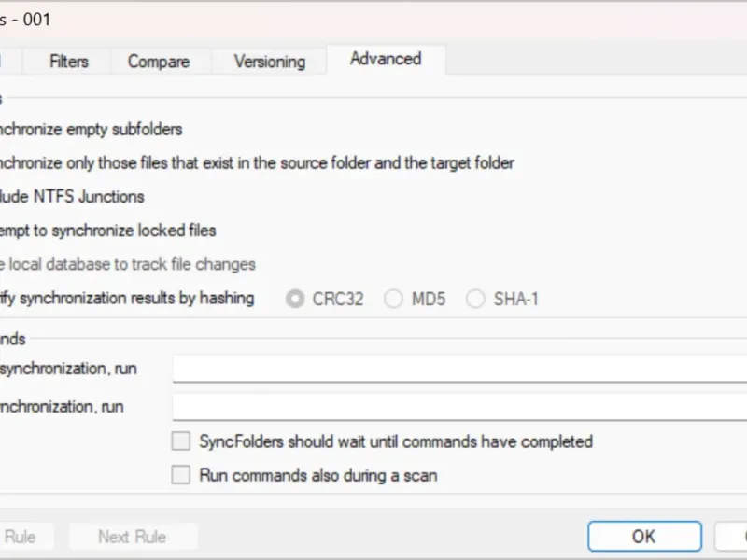This screenshot has width=747, height=560.
Task: Select the Advanced tab
Action: coord(386,59)
